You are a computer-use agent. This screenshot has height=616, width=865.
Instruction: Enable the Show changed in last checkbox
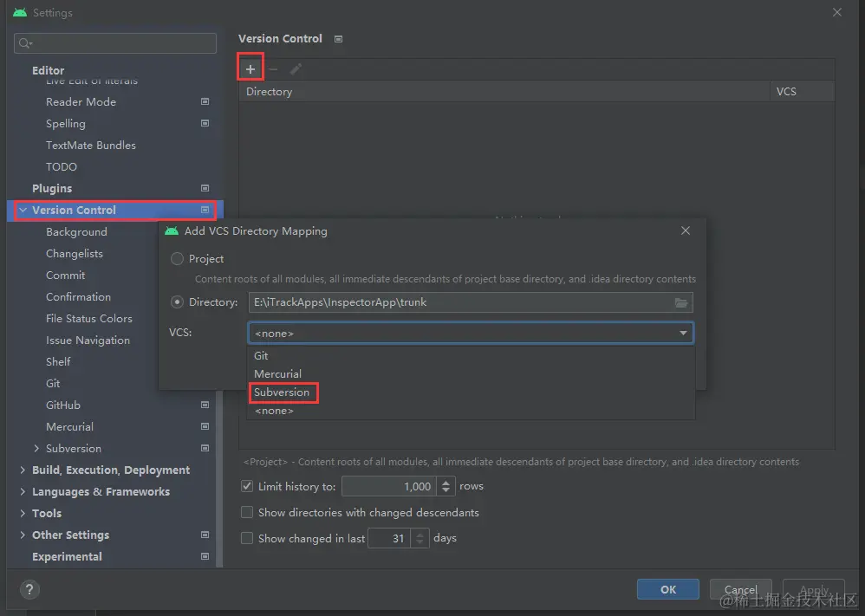[x=247, y=538]
